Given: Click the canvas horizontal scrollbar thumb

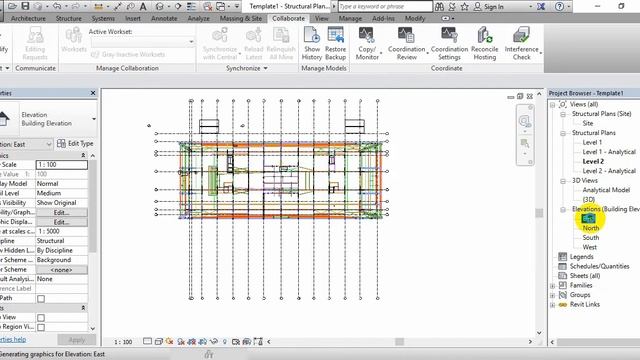Looking at the screenshot, I should click(400, 342).
